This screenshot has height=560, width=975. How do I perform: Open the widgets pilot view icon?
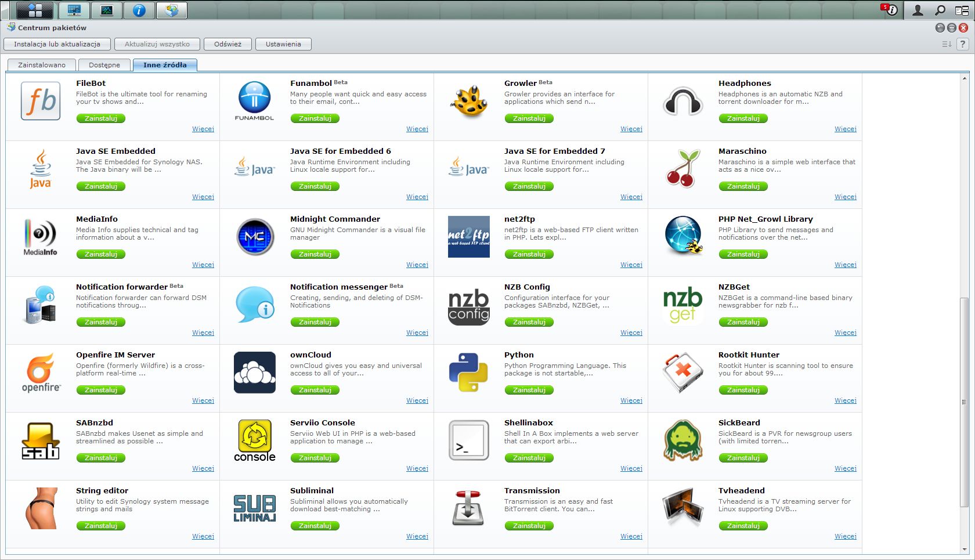962,10
